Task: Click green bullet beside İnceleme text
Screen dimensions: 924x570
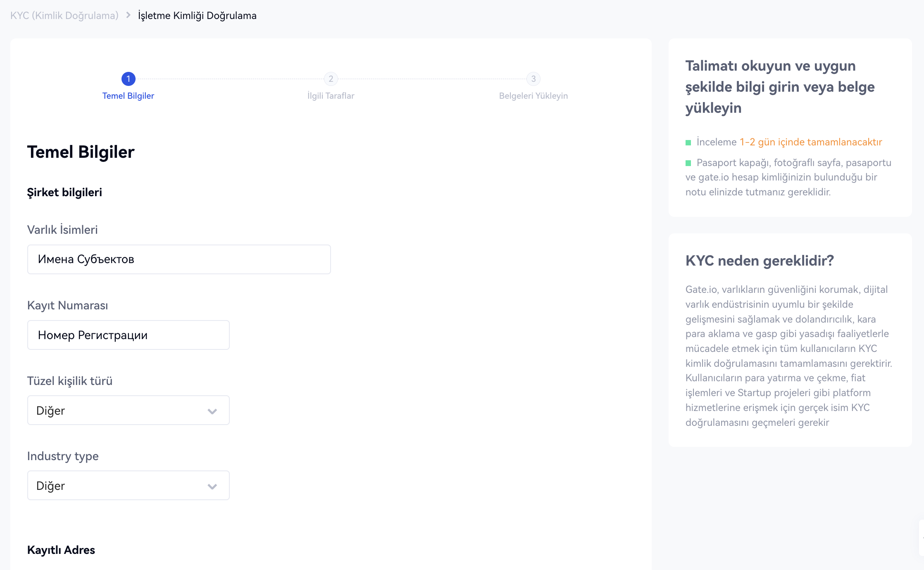Action: [x=688, y=142]
